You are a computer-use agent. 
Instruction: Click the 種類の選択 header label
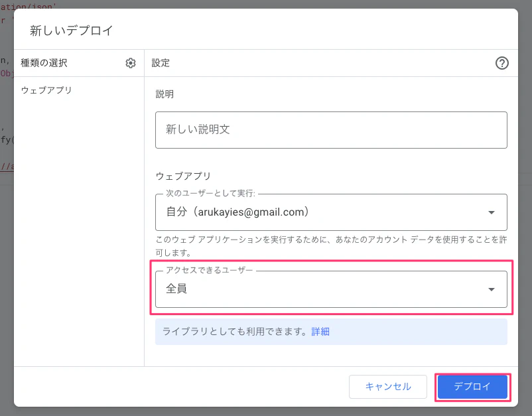(44, 63)
